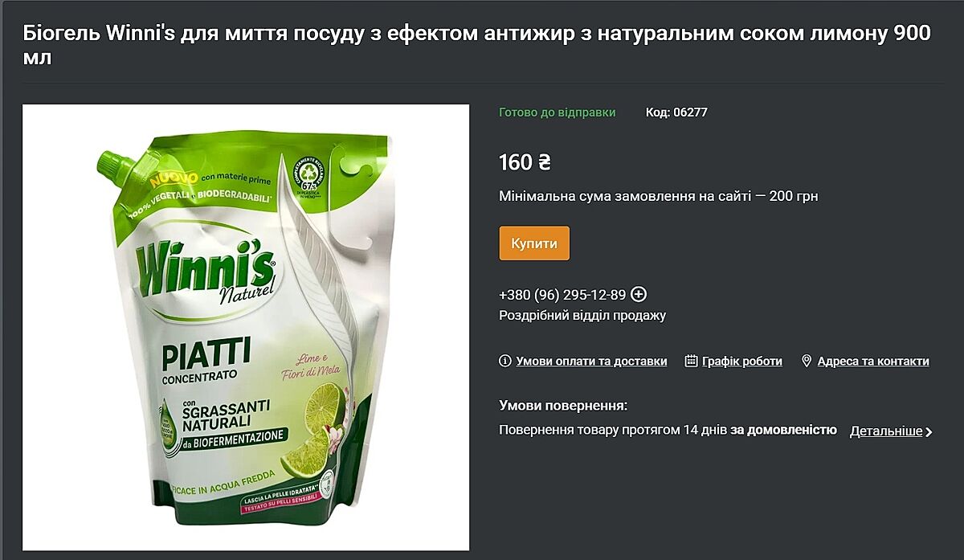Click the 160 ₴ price

(x=525, y=162)
